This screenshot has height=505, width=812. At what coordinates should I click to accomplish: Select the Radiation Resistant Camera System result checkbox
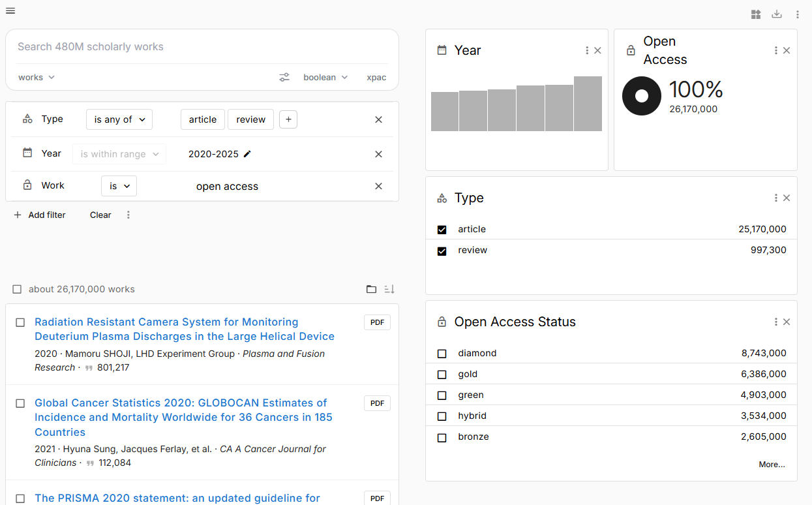20,322
